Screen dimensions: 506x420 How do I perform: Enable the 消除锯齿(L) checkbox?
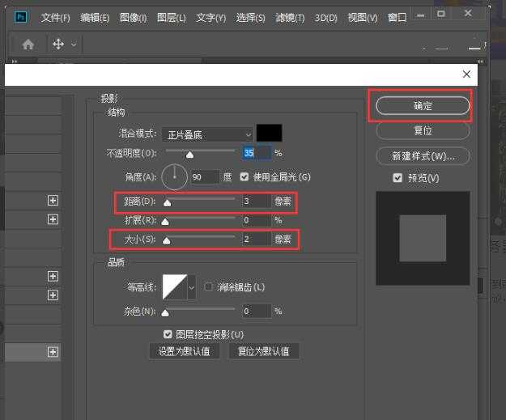(x=209, y=286)
